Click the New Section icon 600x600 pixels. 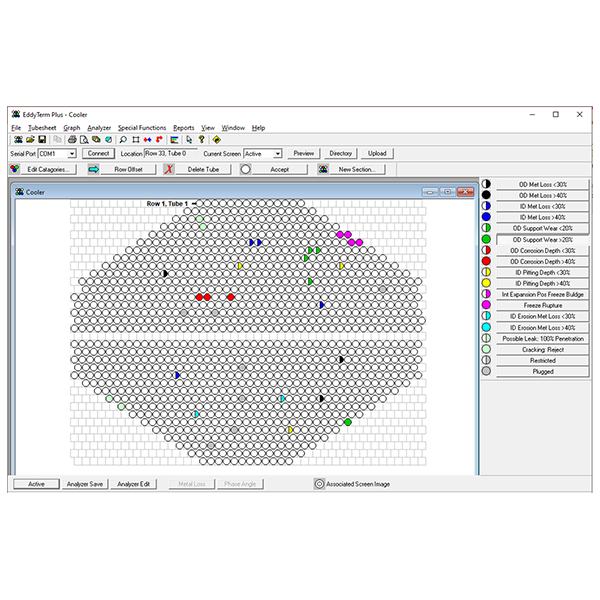323,169
